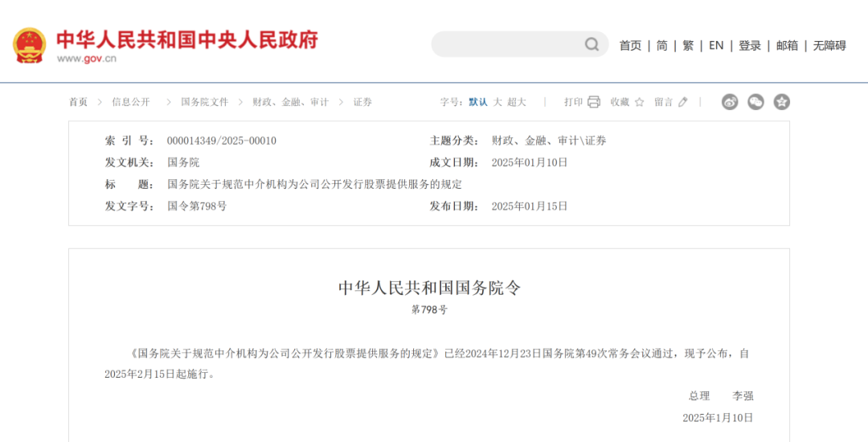Click the document title in 标题 row
The image size is (868, 442).
(x=314, y=185)
